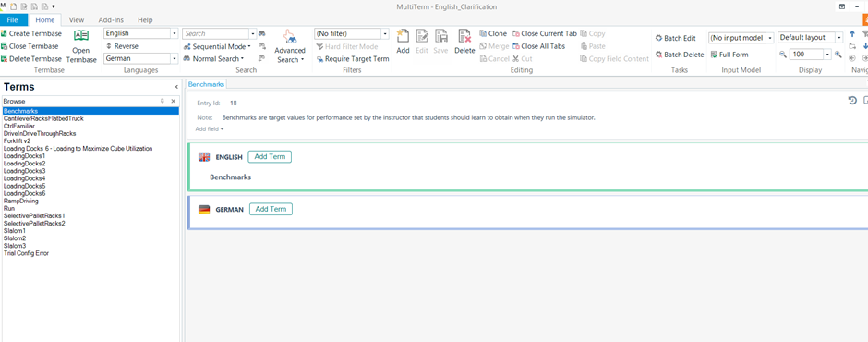Click the Cut scissors icon
This screenshot has width=868, height=342.
516,59
